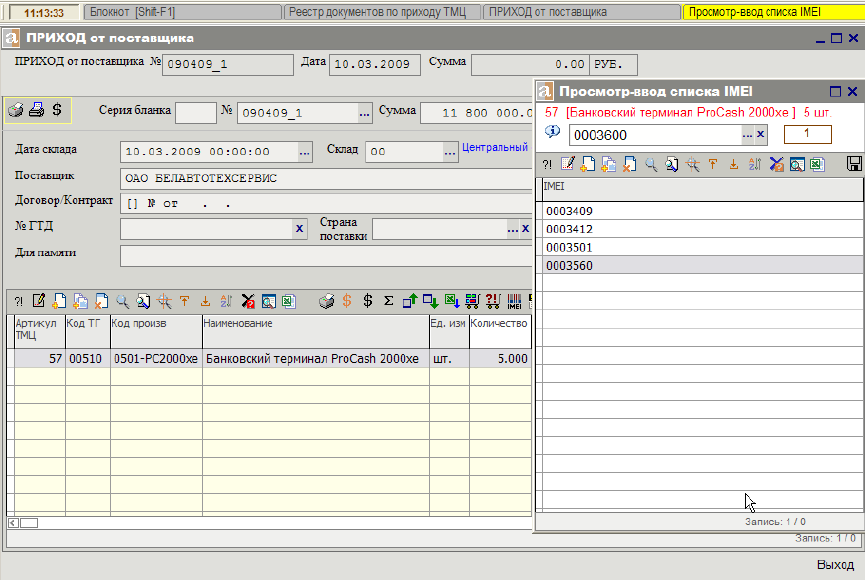Add a new row in the goods toolbar
Viewport: 865px width, 580px height.
tap(59, 301)
